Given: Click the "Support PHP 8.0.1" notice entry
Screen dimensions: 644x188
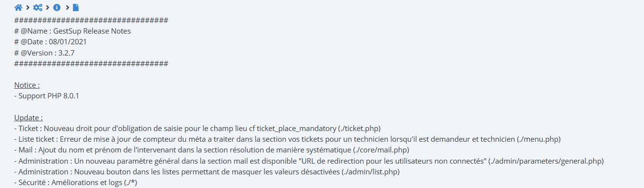Looking at the screenshot, I should point(47,96).
